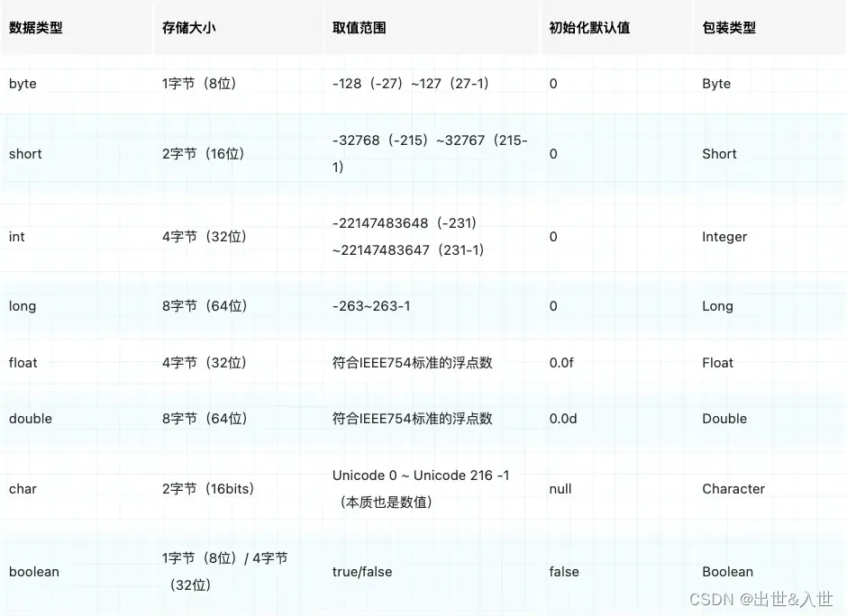Click default value 0 in long row
847x616 pixels.
553,306
